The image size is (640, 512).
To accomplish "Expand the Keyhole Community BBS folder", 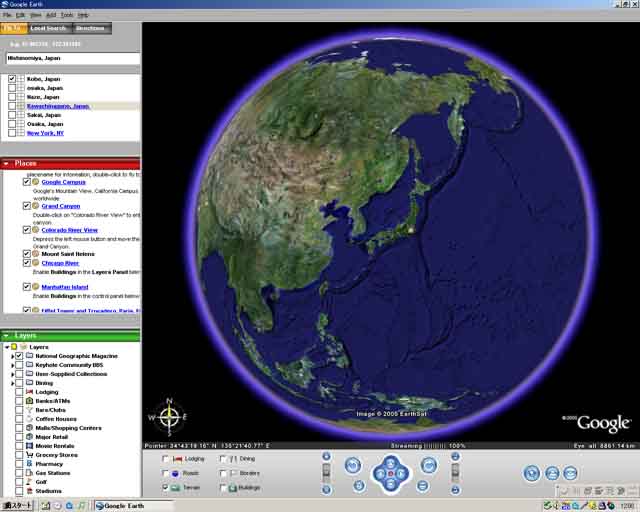I will tap(13, 365).
